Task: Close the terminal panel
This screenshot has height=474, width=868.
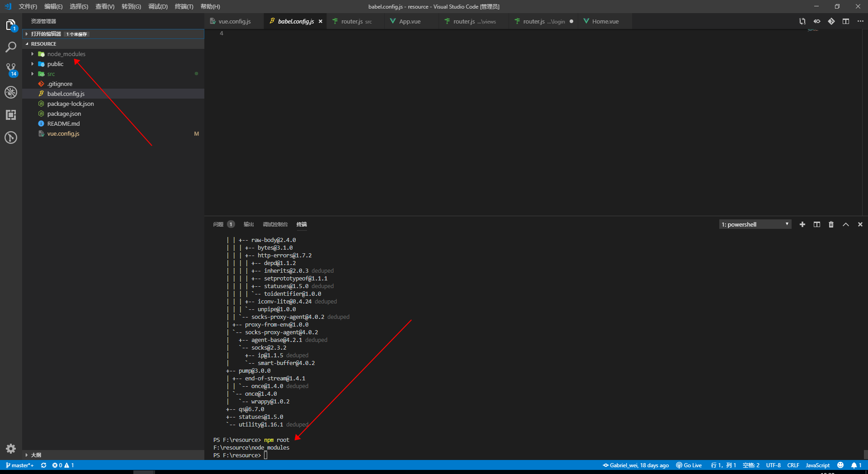Action: click(860, 224)
